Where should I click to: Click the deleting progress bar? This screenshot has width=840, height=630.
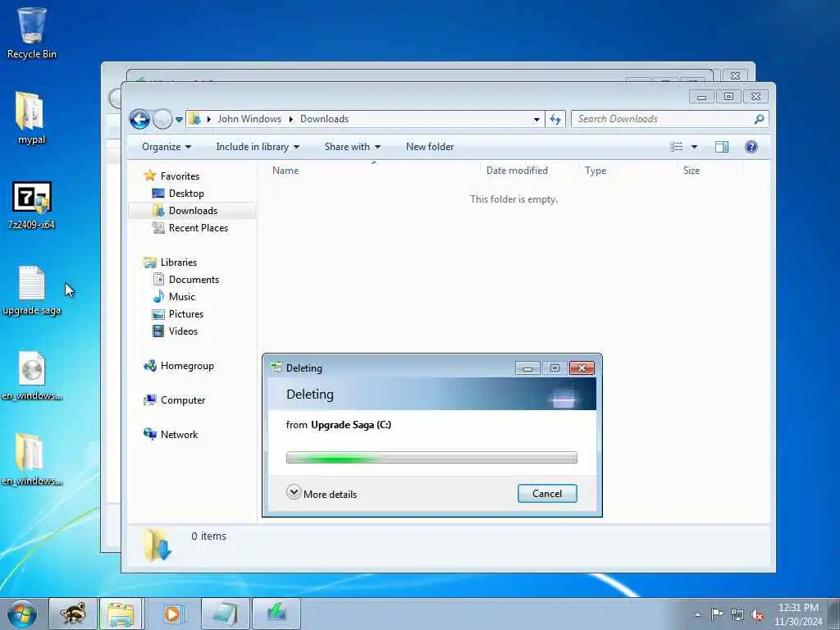coord(431,458)
